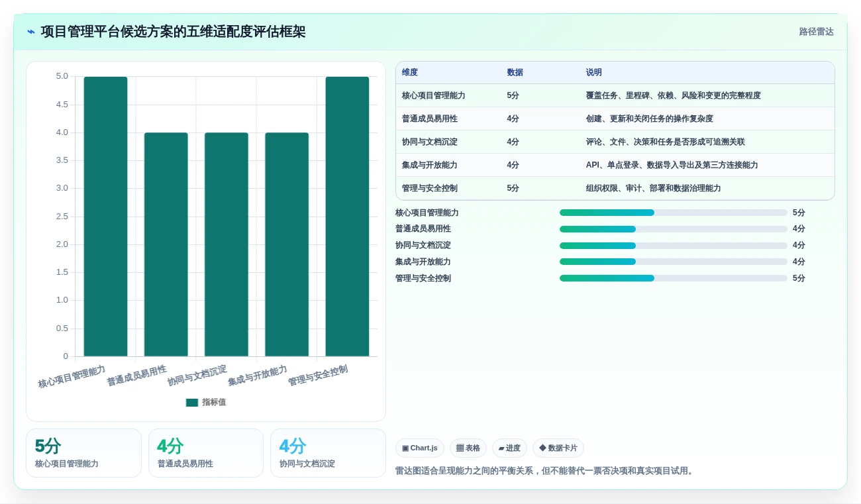This screenshot has height=504, width=861.
Task: Click the description starting with API、单点登录
Action: tap(672, 165)
